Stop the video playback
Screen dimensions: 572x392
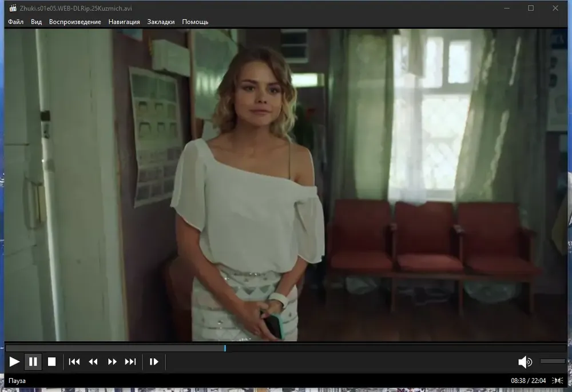52,362
